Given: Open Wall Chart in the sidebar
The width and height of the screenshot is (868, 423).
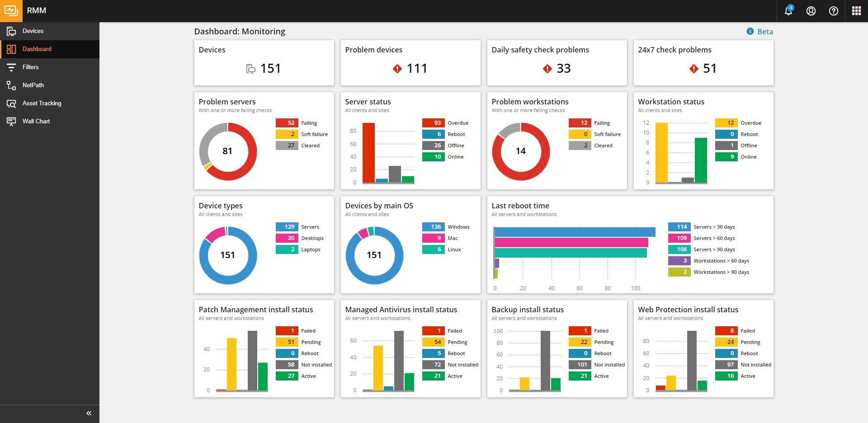Looking at the screenshot, I should (36, 121).
